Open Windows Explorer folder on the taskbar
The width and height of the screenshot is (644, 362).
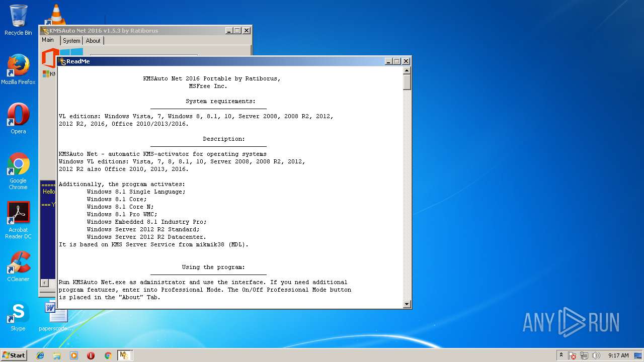pyautogui.click(x=57, y=355)
